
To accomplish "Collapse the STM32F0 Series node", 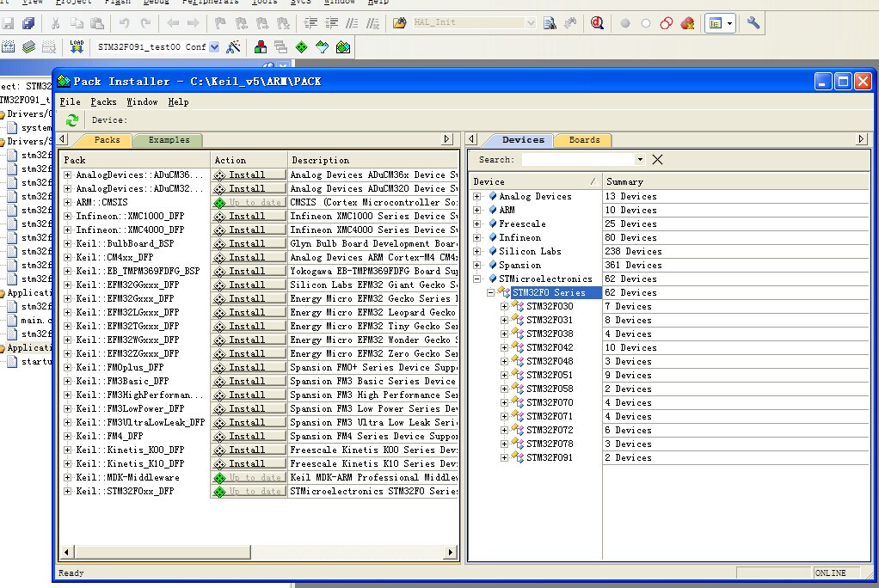I will coord(490,292).
